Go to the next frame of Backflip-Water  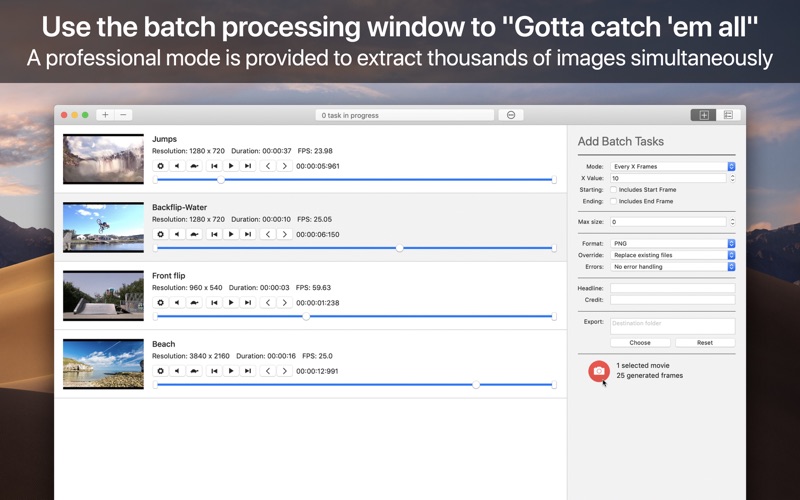pyautogui.click(x=285, y=234)
